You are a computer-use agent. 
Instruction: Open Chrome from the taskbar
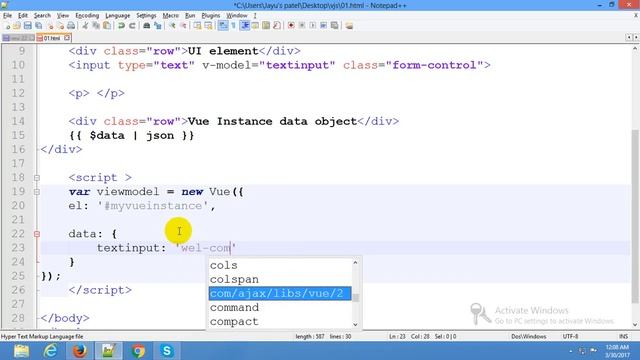pyautogui.click(x=138, y=351)
